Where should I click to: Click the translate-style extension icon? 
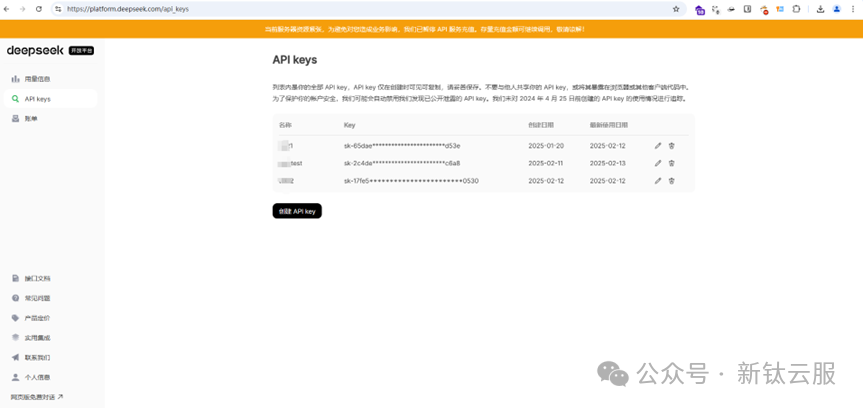pos(715,9)
